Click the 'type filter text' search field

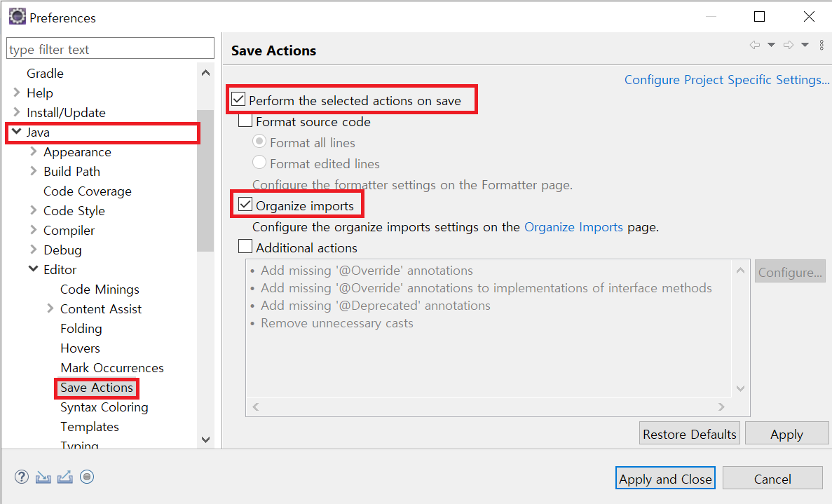[110, 49]
